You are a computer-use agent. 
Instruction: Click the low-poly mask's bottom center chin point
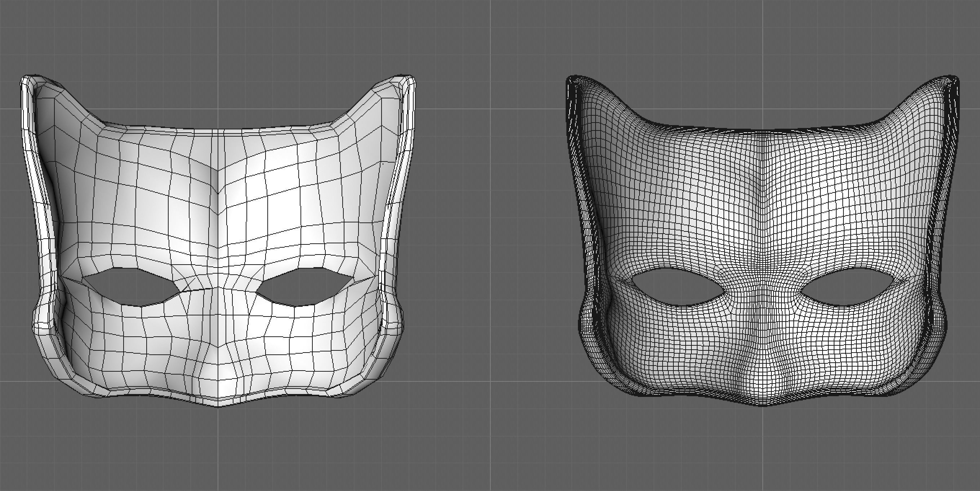point(218,405)
